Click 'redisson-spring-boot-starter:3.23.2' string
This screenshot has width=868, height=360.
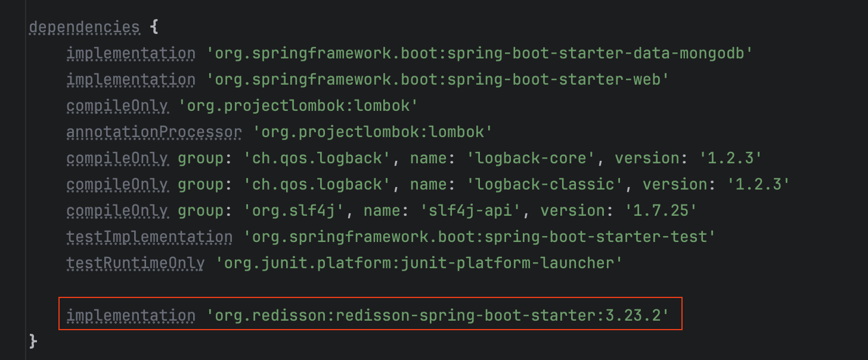tap(438, 316)
